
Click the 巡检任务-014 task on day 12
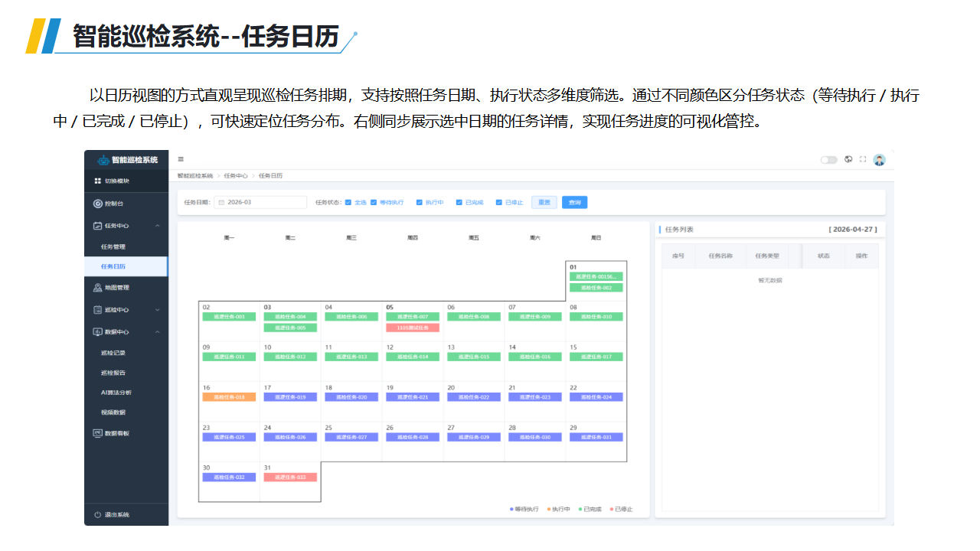click(x=413, y=357)
